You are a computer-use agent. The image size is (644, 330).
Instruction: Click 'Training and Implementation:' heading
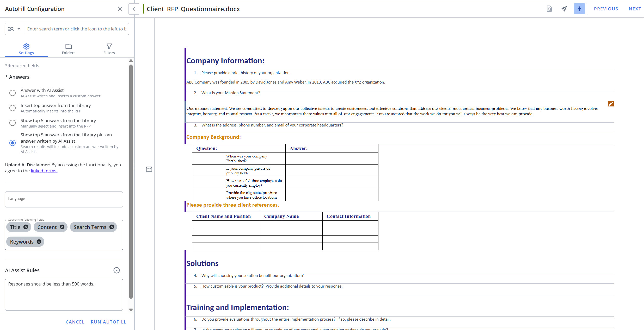(x=237, y=307)
